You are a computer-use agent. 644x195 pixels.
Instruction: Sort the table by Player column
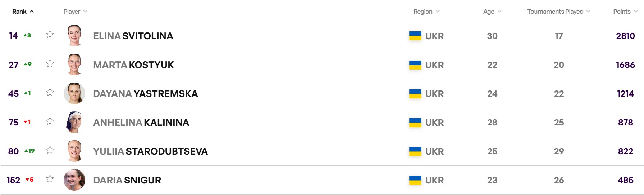[x=76, y=12]
